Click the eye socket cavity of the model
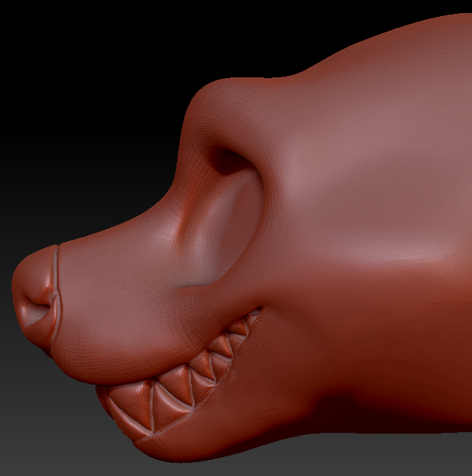Viewport: 472px width, 476px height. (225, 216)
